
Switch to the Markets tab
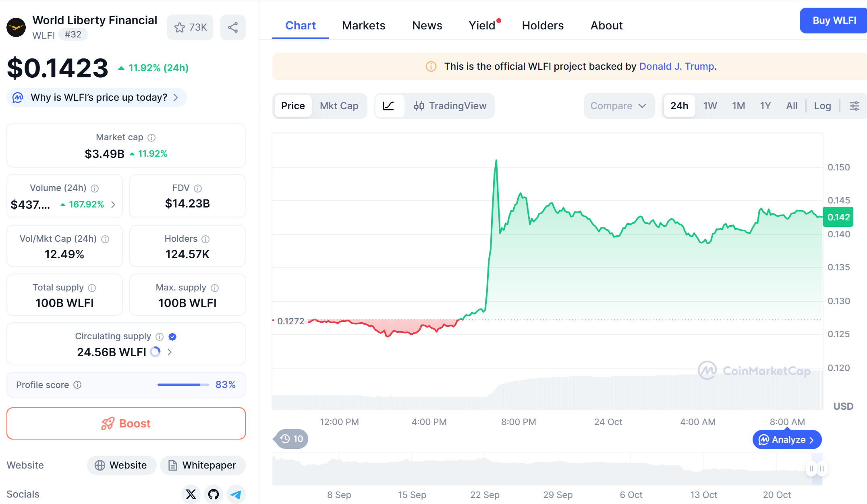[363, 25]
